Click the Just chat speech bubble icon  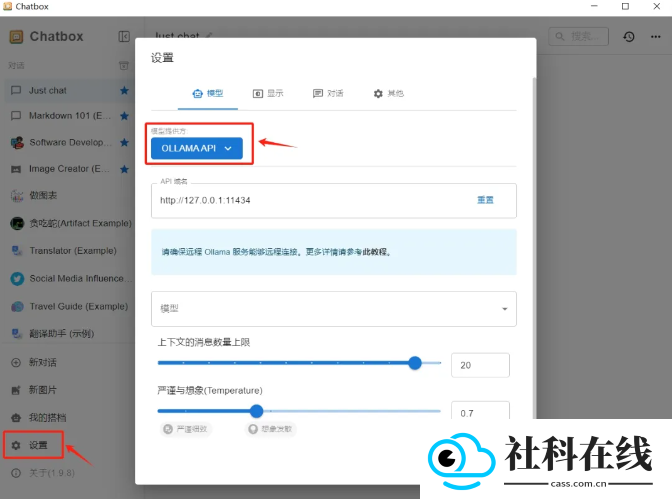pos(16,90)
